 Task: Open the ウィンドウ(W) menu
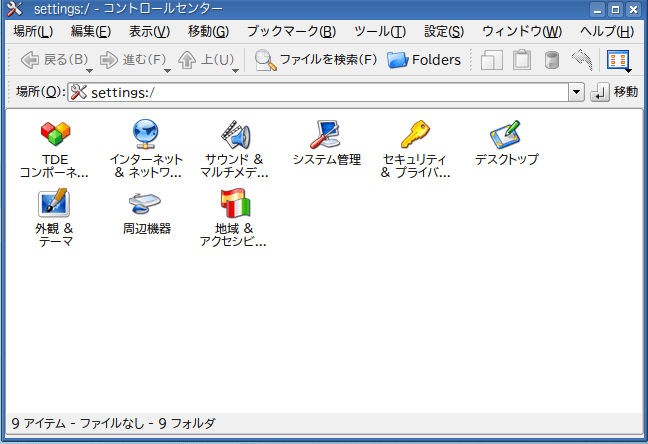pyautogui.click(x=522, y=31)
